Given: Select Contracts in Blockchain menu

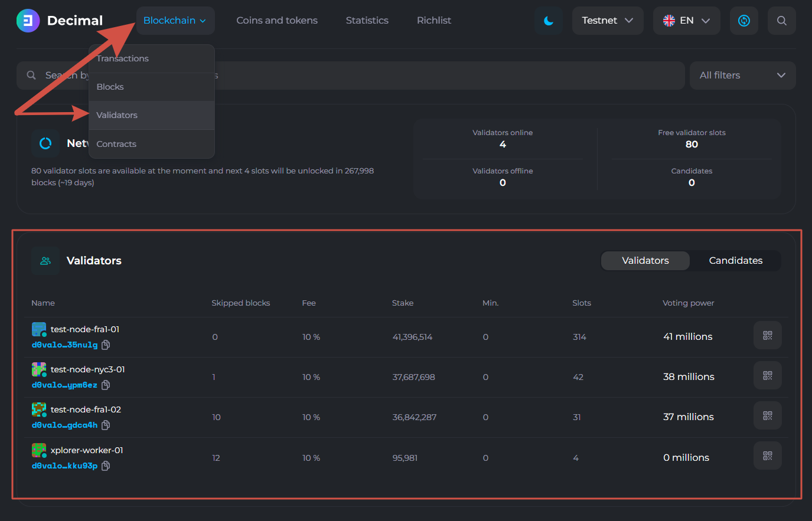Looking at the screenshot, I should (152, 144).
